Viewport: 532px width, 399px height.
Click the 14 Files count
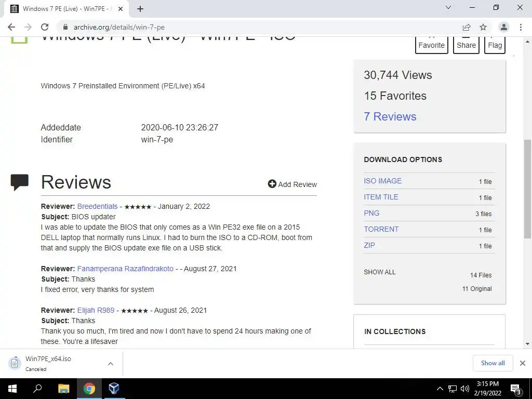coord(481,275)
